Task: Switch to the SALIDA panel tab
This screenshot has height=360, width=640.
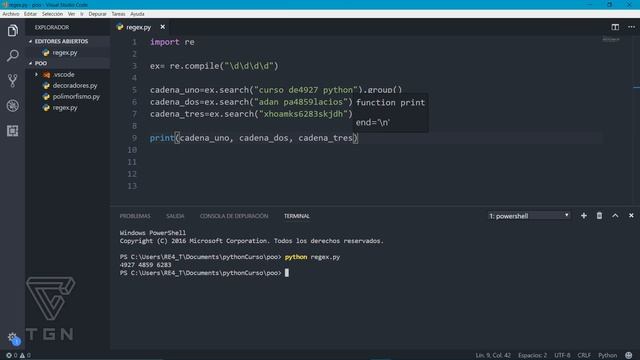Action: tap(175, 216)
